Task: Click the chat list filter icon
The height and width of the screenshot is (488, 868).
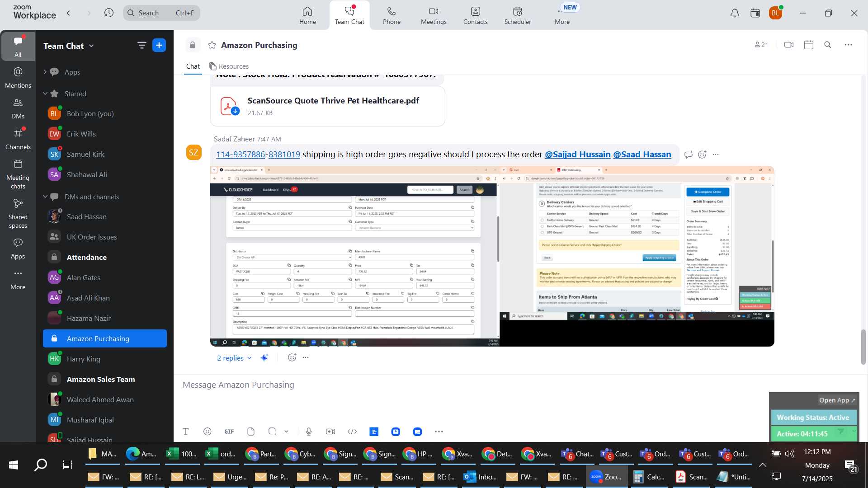Action: tap(142, 45)
